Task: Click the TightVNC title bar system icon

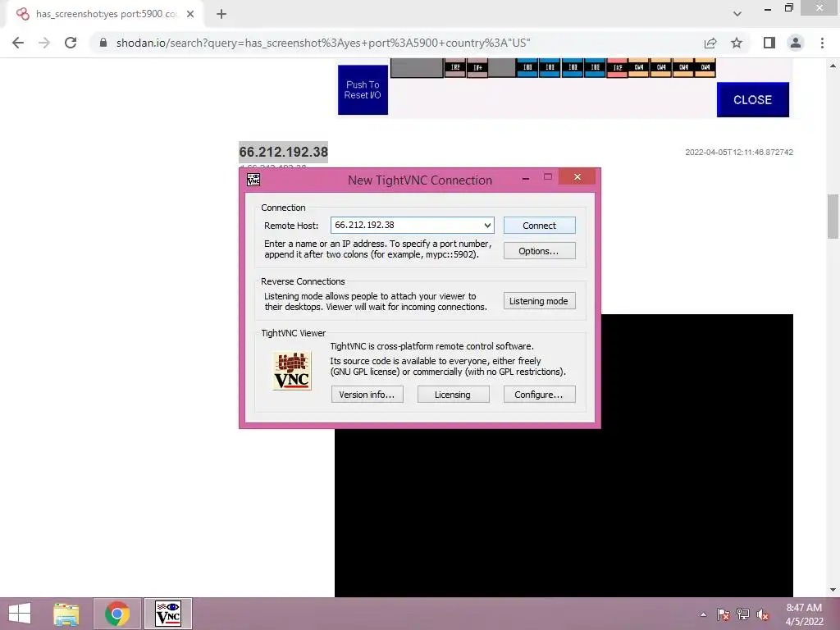Action: point(253,180)
